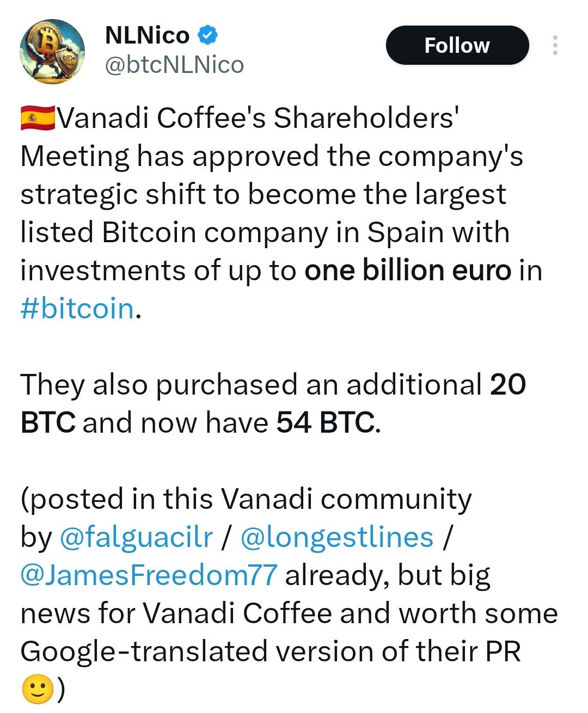Click the 'They also purchased' paragraph
The image size is (588, 713).
point(273,404)
